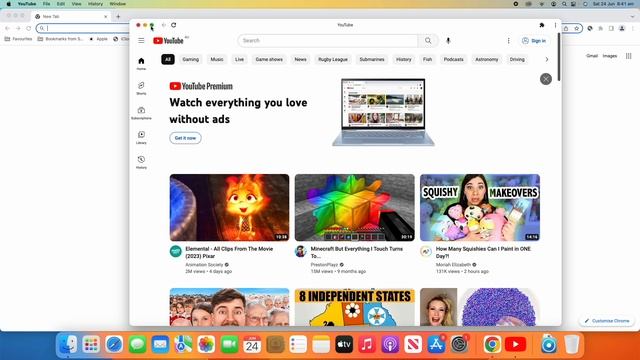
Task: Switch to Google Chrome in the Dock
Action: [x=492, y=344]
